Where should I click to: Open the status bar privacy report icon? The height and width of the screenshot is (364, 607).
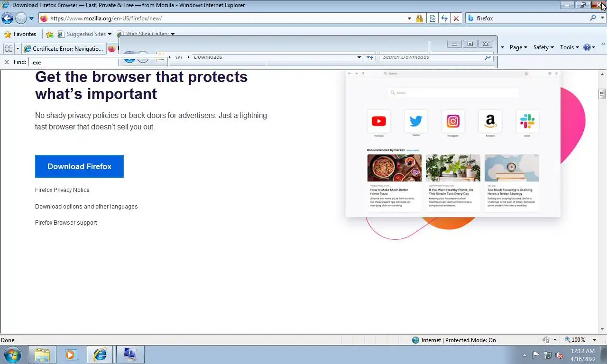(546, 340)
